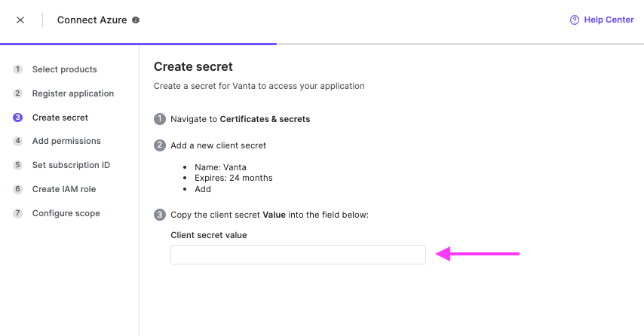
Task: Close the Connect Azure dialog with X
Action: tap(20, 20)
